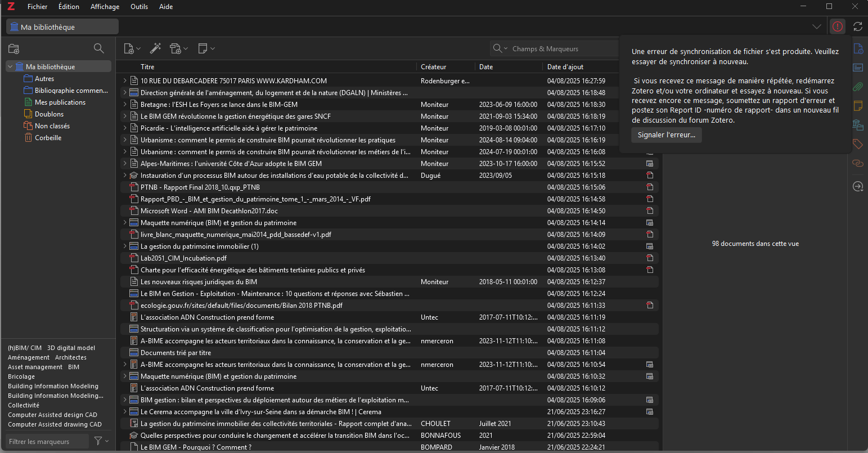Open the Abstract section icon in side bar

click(x=858, y=68)
